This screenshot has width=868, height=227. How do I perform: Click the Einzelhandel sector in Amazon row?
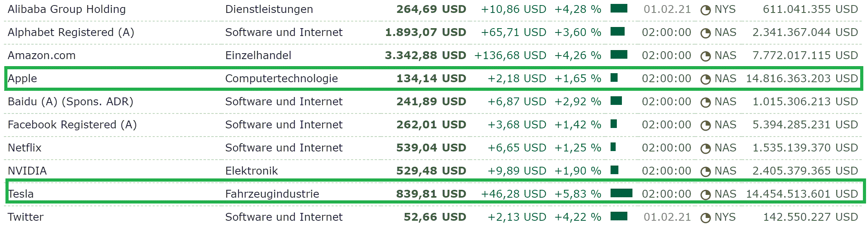pyautogui.click(x=258, y=56)
